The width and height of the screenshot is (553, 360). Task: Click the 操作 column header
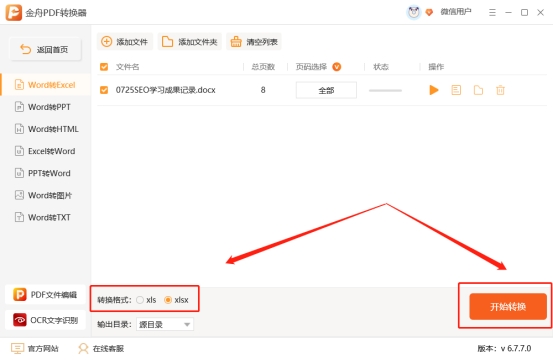coord(436,67)
